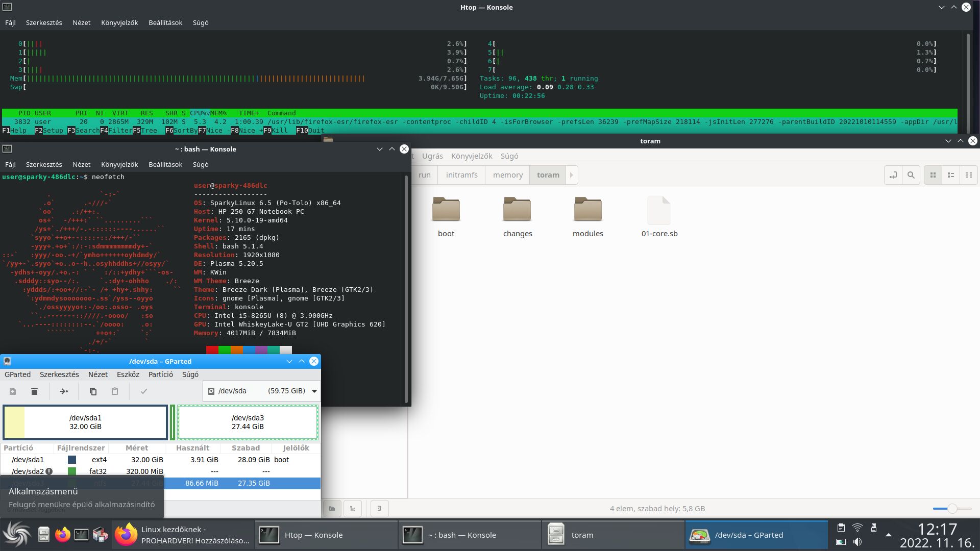Sort by the Méret column header
This screenshot has height=551, width=980.
click(x=137, y=448)
